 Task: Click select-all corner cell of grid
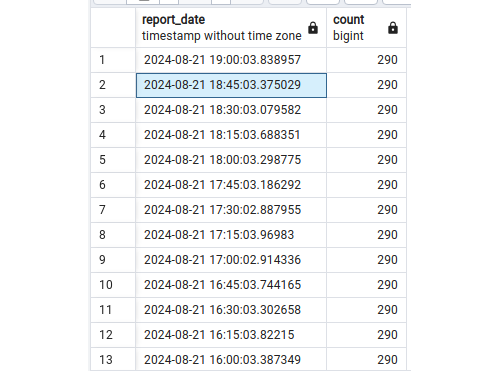point(113,28)
